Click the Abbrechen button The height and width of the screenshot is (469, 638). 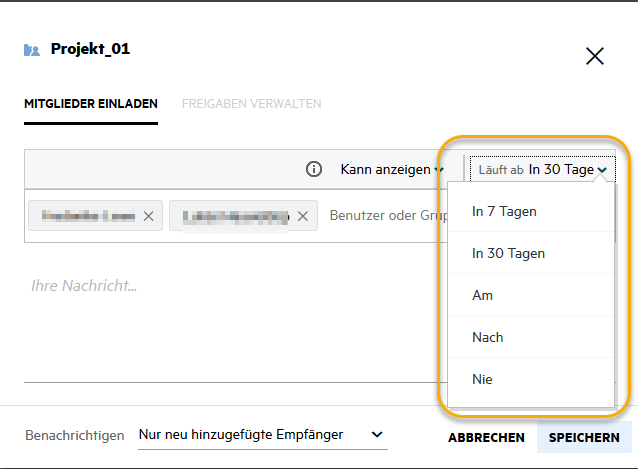pyautogui.click(x=486, y=437)
